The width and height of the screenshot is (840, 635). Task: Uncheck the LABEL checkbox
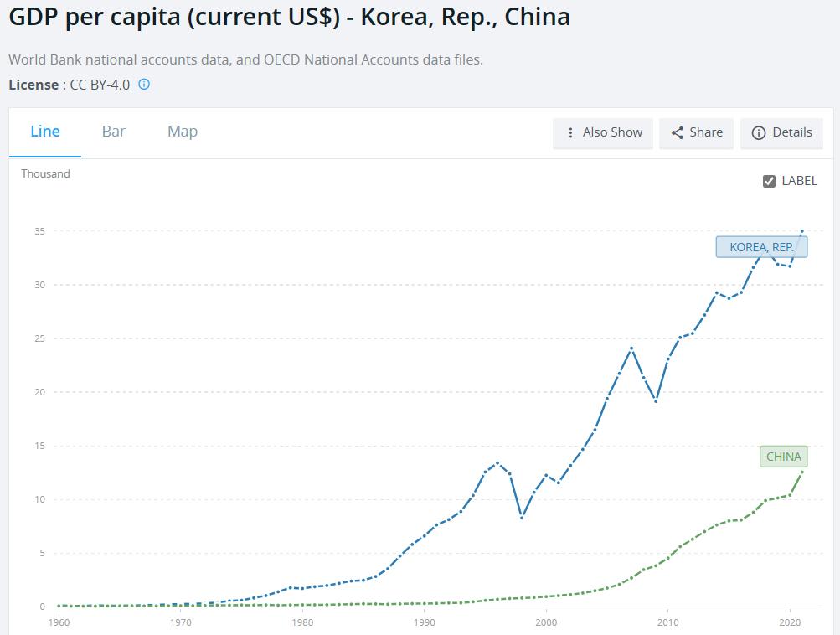click(769, 181)
